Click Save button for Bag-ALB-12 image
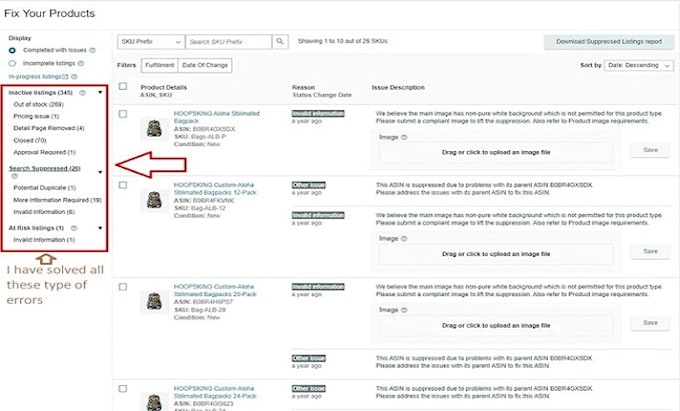 point(650,251)
